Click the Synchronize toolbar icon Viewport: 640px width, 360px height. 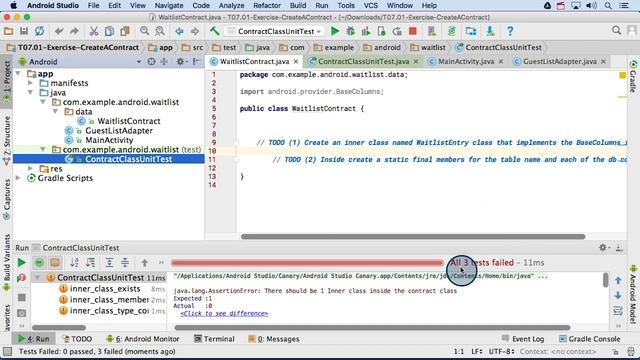tap(40, 31)
